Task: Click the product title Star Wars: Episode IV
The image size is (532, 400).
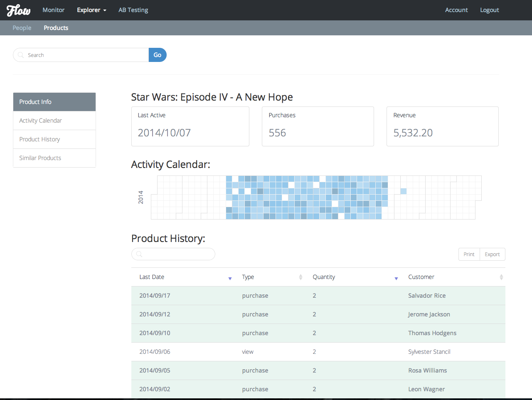Action: click(x=212, y=97)
